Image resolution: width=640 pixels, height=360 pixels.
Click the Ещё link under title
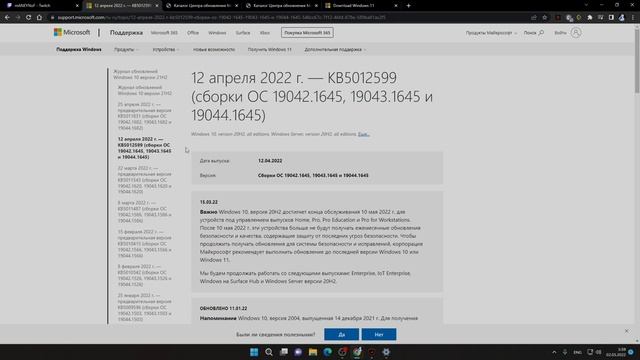364,134
